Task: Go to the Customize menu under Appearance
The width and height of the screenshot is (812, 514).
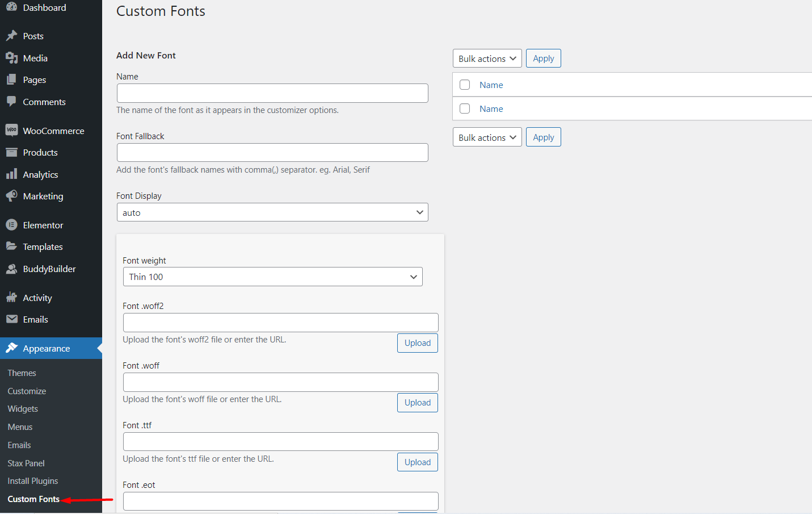Action: click(x=27, y=391)
